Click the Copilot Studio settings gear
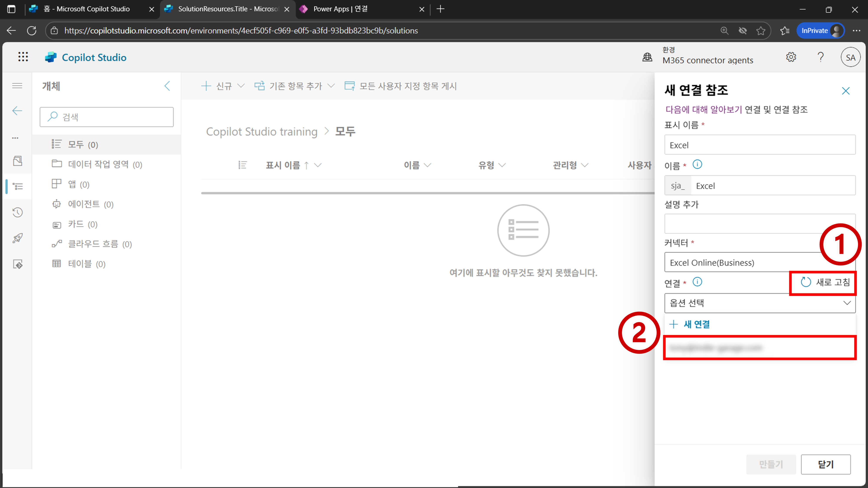The height and width of the screenshot is (488, 868). pos(791,57)
